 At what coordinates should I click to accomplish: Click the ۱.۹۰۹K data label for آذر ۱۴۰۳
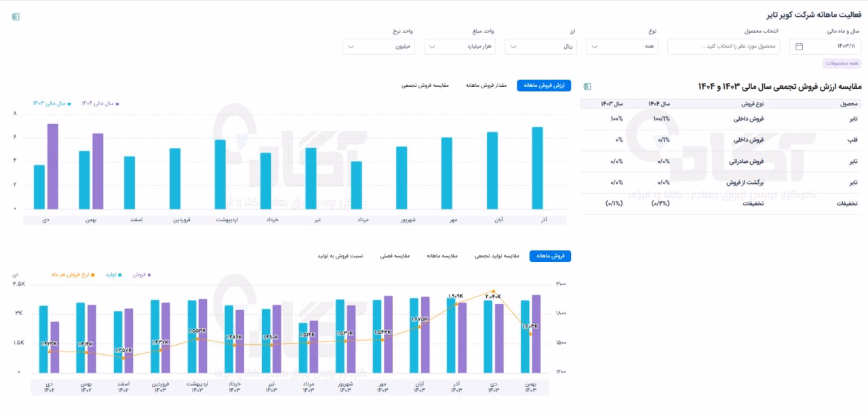455,297
